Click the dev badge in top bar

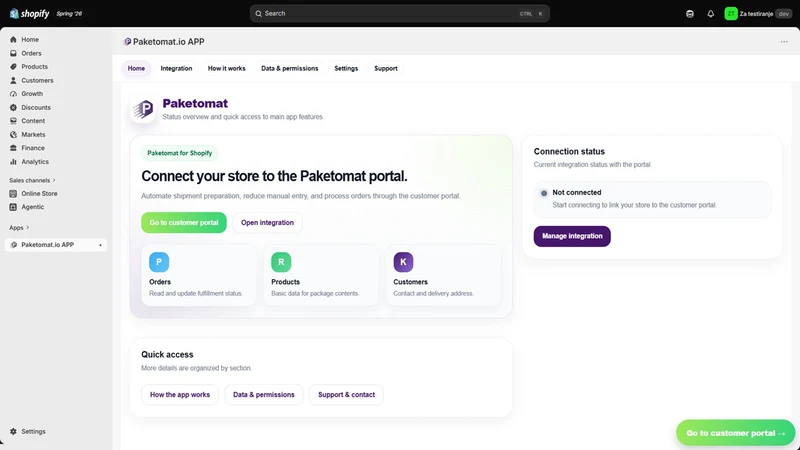click(x=783, y=14)
